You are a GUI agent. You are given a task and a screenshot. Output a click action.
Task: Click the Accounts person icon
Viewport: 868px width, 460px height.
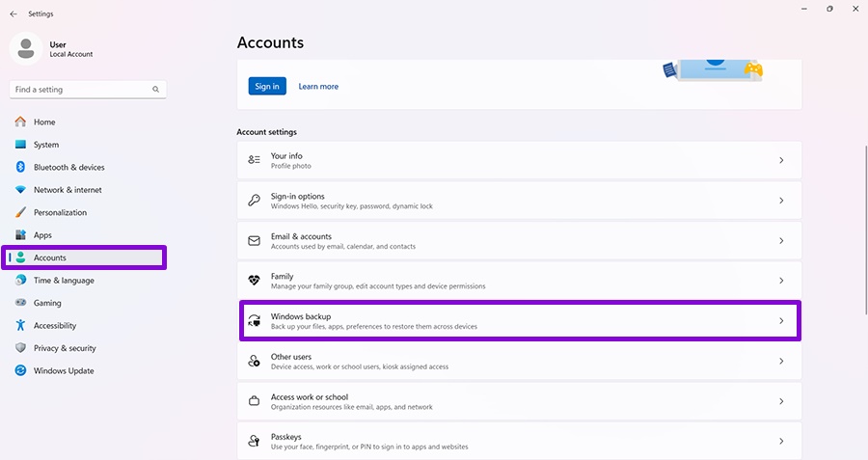tap(20, 257)
